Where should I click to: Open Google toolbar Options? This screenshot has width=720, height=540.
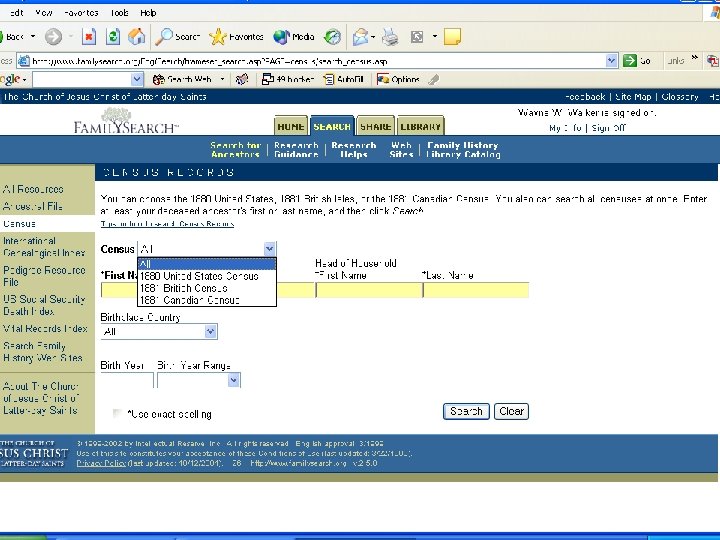[398, 79]
